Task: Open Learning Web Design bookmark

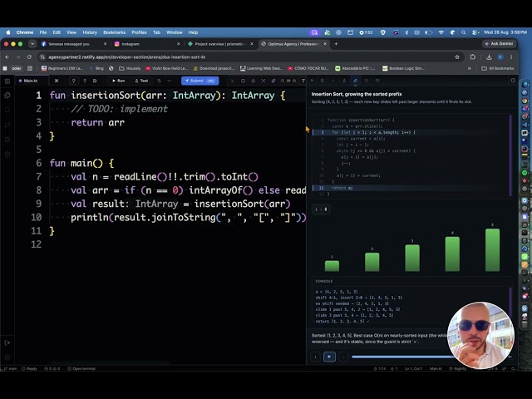Action: point(261,68)
